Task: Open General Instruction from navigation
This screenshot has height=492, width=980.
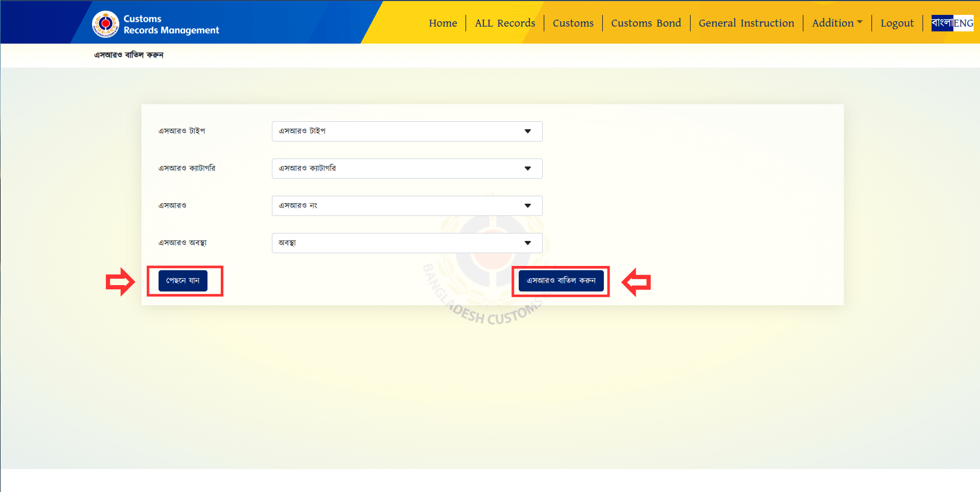Action: point(746,23)
